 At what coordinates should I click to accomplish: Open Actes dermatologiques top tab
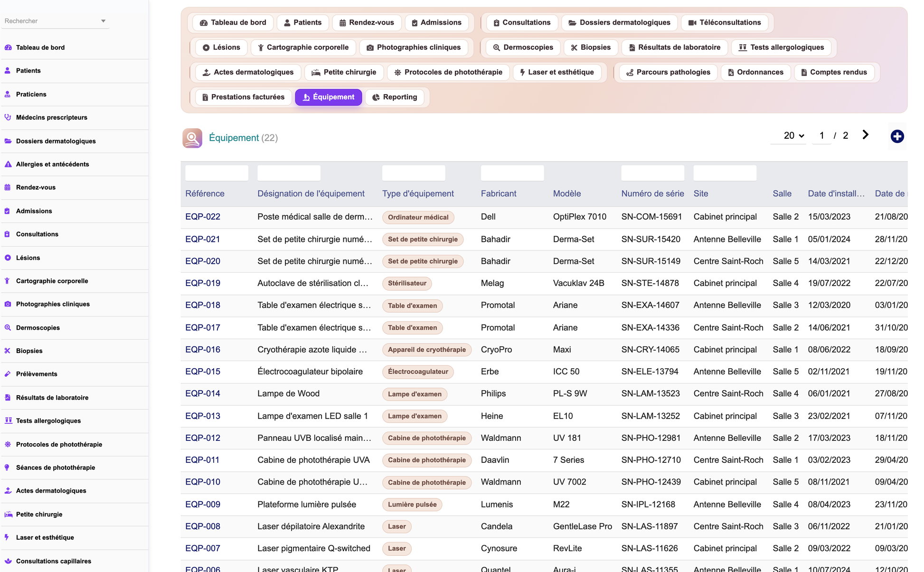[x=248, y=72]
